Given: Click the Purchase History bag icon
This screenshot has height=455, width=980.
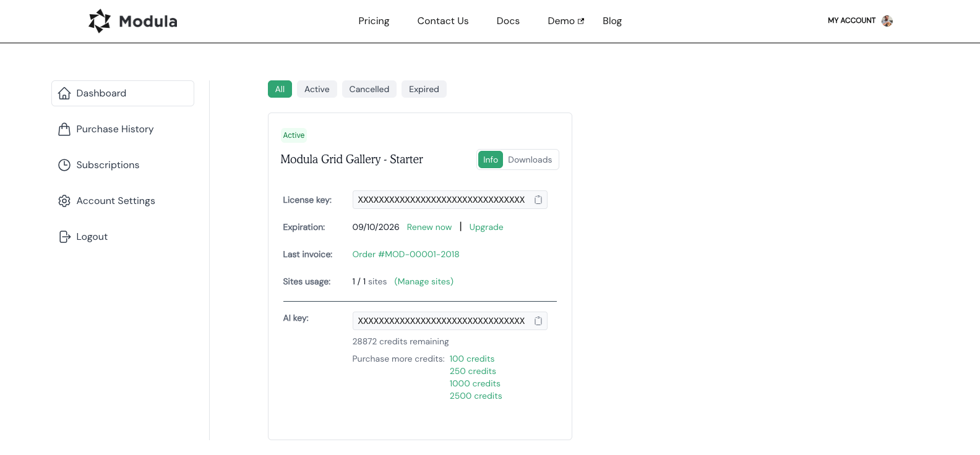Looking at the screenshot, I should pyautogui.click(x=64, y=129).
